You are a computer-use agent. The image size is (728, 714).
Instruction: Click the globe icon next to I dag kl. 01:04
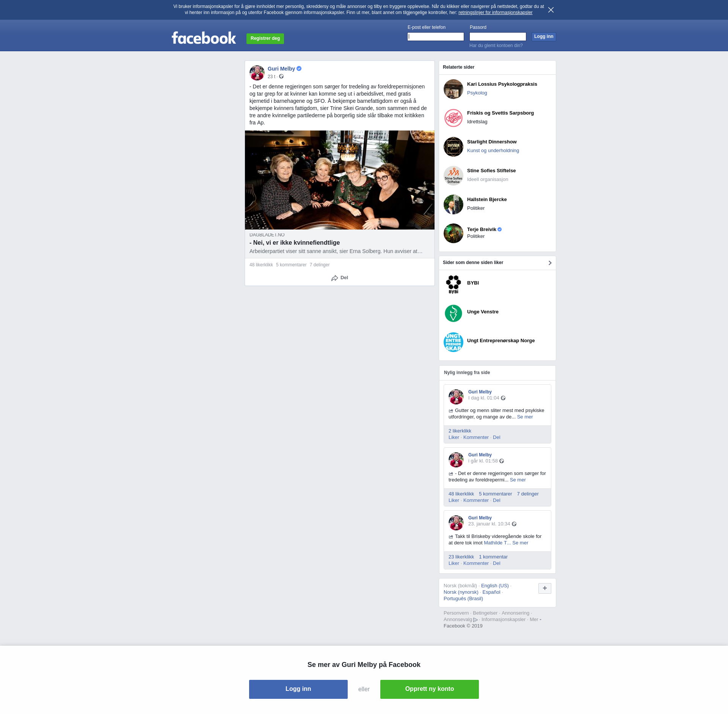point(503,398)
